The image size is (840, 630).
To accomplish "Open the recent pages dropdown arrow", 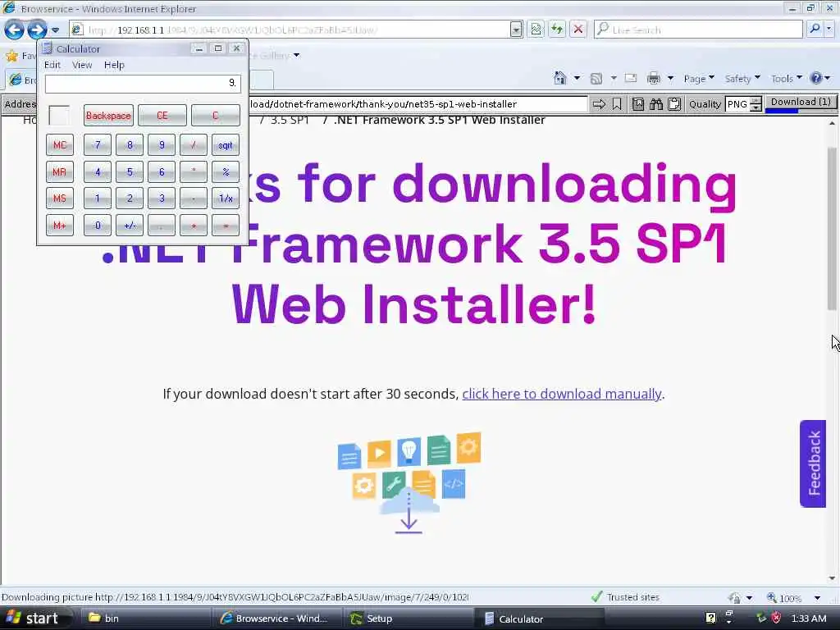I will click(x=55, y=30).
